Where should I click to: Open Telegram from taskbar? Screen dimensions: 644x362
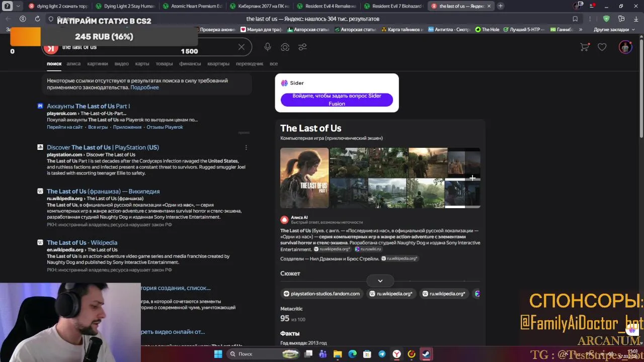(382, 354)
